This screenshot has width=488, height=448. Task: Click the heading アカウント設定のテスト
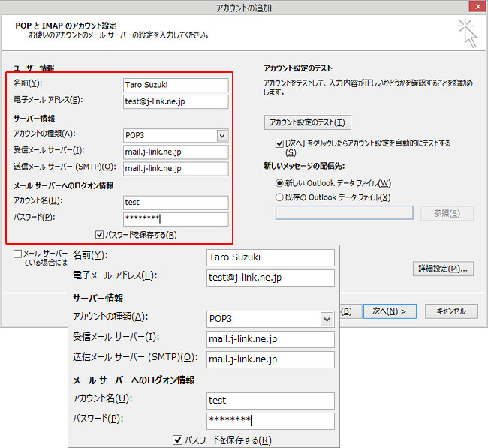(x=298, y=68)
